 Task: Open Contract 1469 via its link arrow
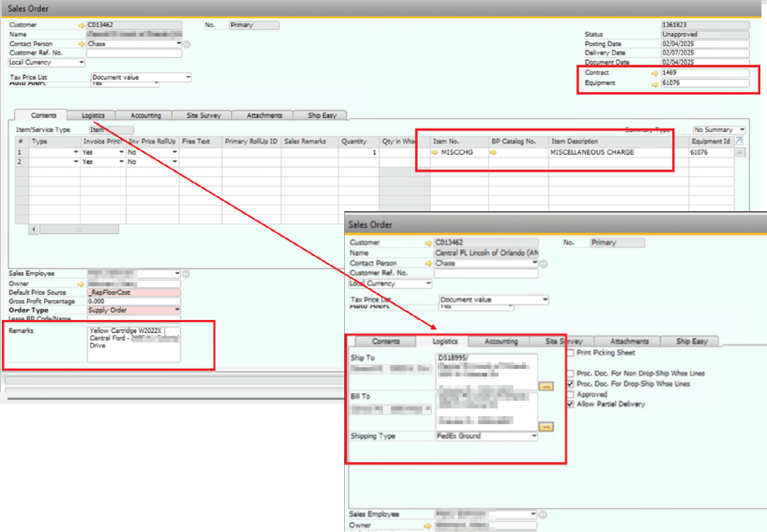tap(655, 73)
